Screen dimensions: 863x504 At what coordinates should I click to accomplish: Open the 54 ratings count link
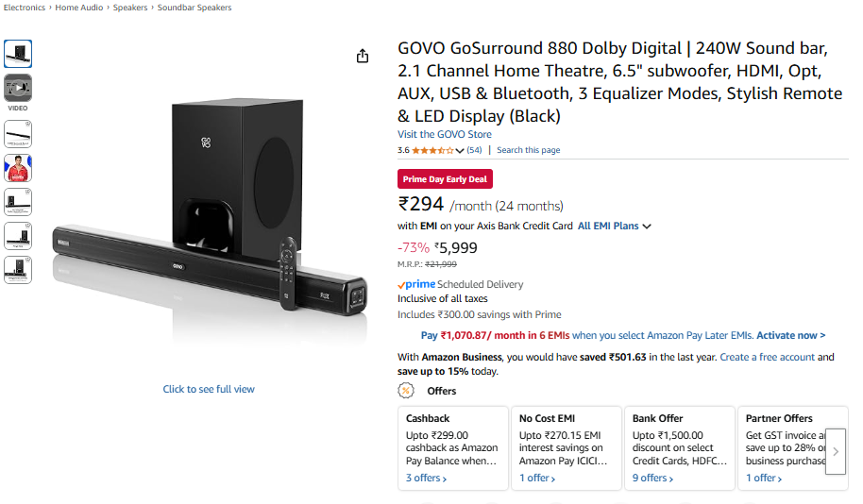(x=474, y=150)
